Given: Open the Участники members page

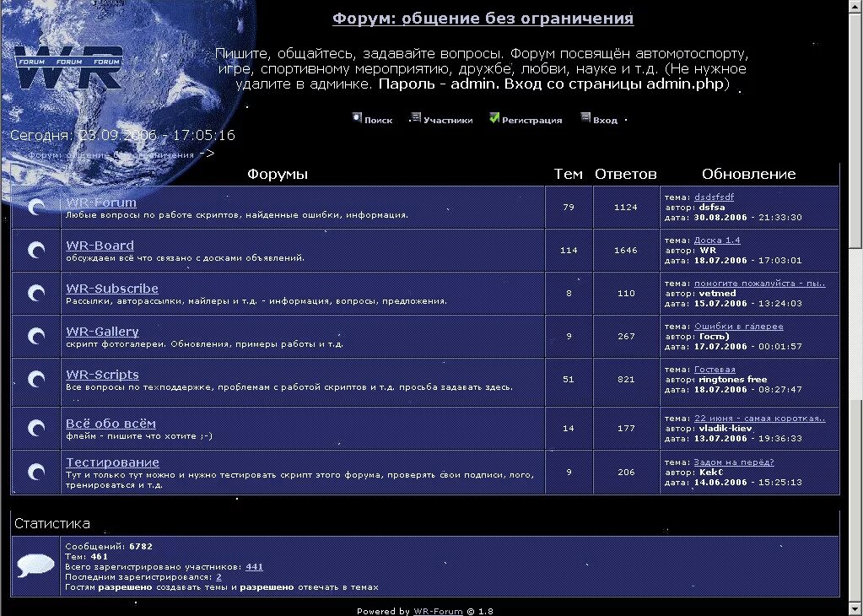Looking at the screenshot, I should pyautogui.click(x=448, y=120).
